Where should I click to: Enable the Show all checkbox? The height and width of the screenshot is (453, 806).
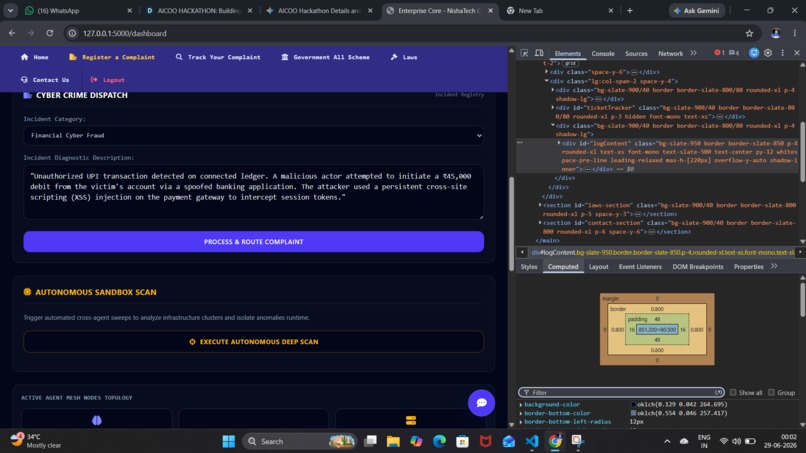733,392
